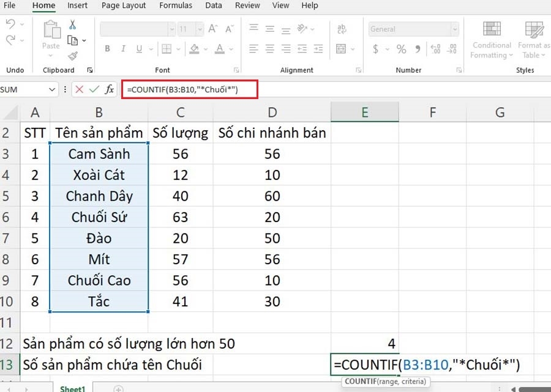Viewport: 551px width, 392px height.
Task: Click Top Align icon
Action: click(253, 28)
